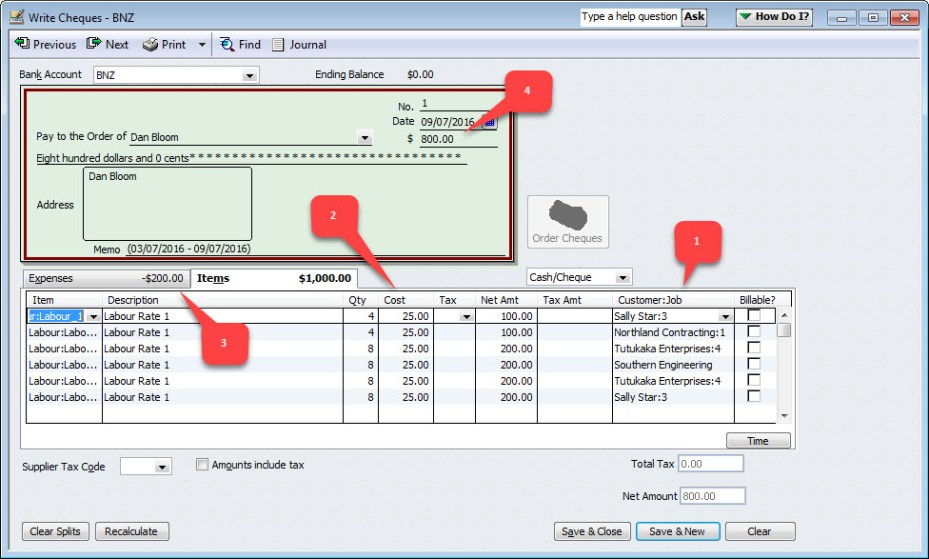929x559 pixels.
Task: Click the Find magnifier icon
Action: coord(227,44)
